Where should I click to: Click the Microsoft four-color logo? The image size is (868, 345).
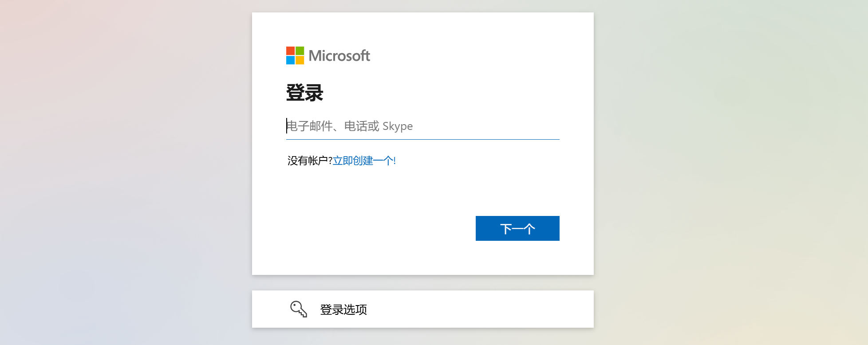click(295, 55)
